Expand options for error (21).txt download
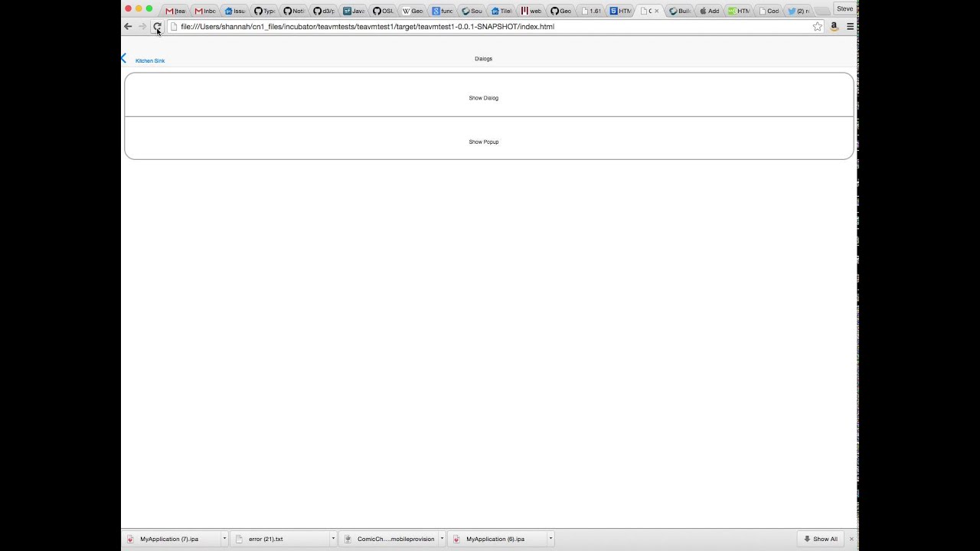This screenshot has width=980, height=551. (333, 539)
